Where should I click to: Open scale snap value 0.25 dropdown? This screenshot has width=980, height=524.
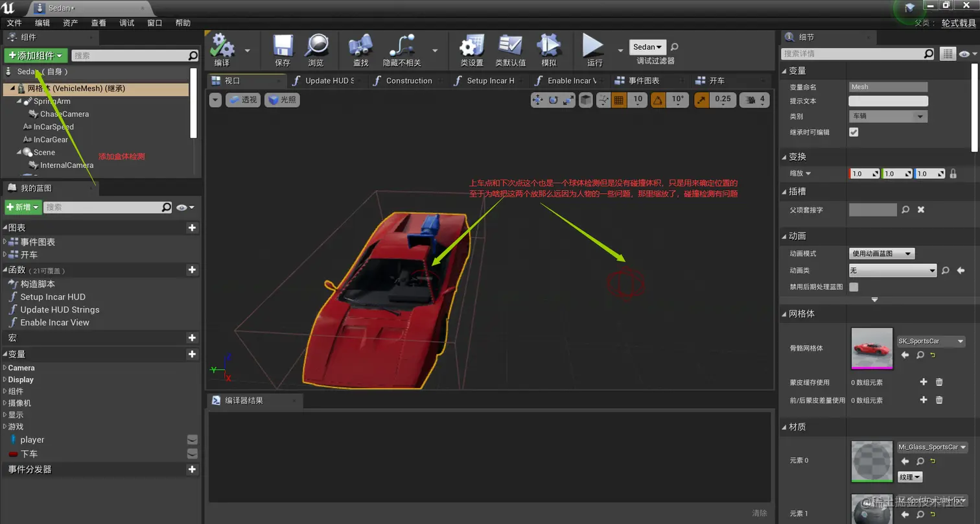[x=723, y=100]
